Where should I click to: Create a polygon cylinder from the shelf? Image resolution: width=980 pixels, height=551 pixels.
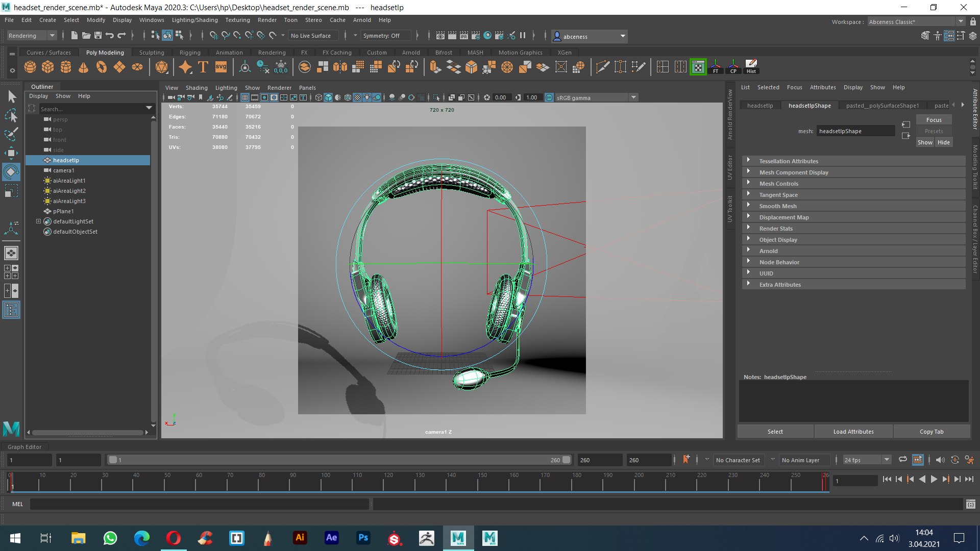tap(66, 67)
